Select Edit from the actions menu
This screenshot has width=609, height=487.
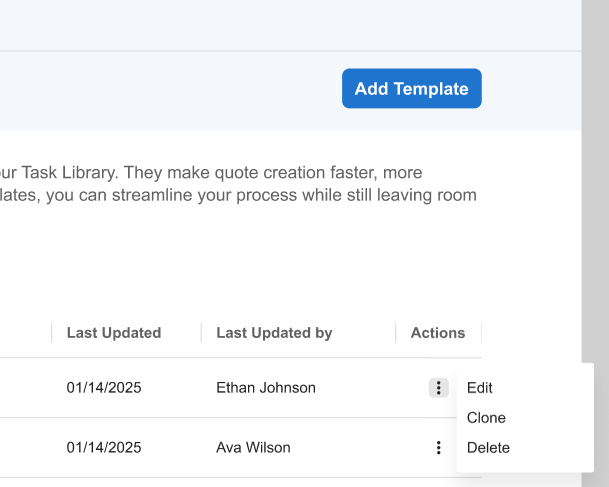tap(480, 388)
